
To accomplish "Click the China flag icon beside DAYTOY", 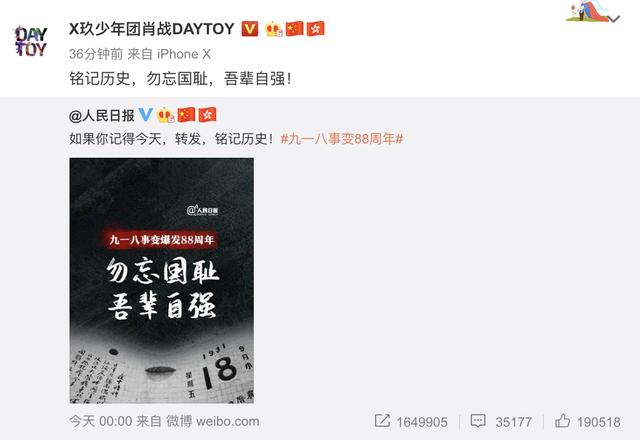I will (x=294, y=29).
